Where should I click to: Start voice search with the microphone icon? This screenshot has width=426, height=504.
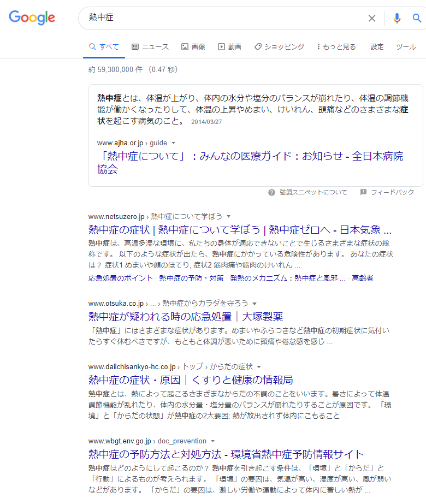pyautogui.click(x=397, y=19)
